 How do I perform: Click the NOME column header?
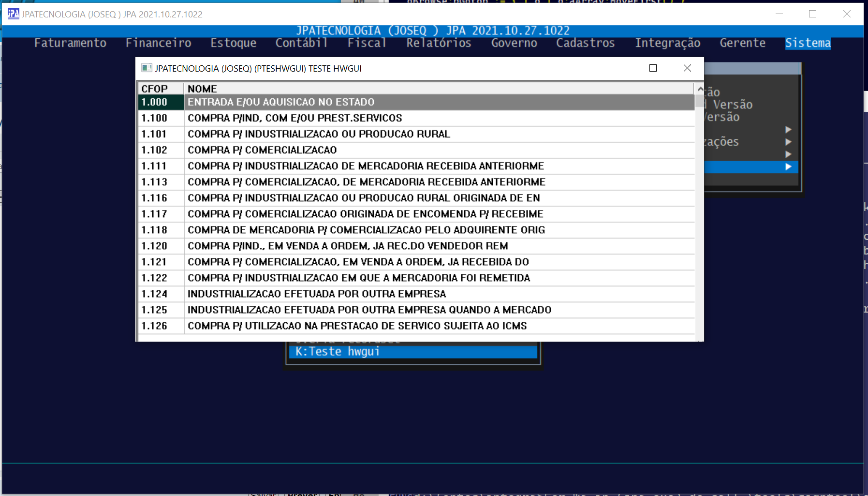point(439,89)
